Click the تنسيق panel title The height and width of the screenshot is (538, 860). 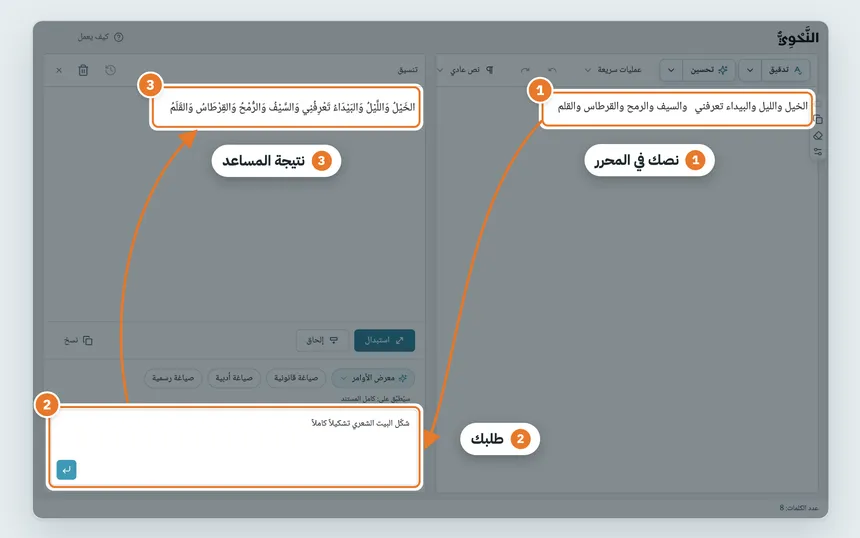click(x=408, y=70)
